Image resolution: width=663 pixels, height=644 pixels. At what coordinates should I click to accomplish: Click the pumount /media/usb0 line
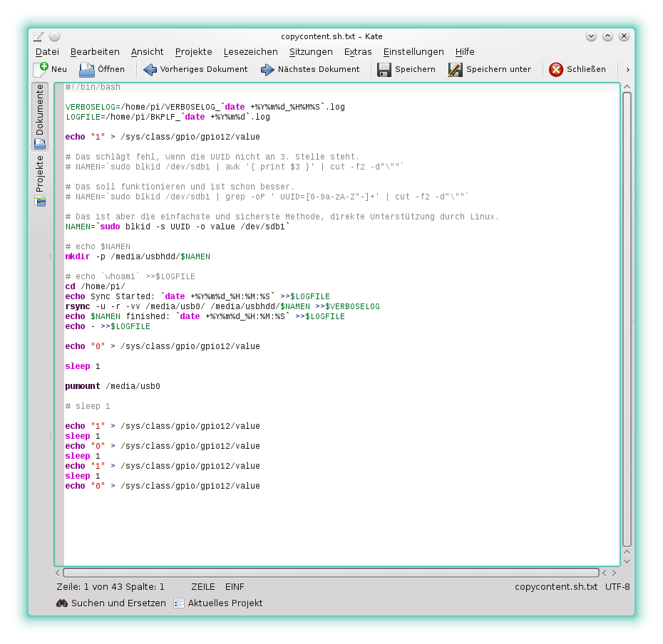113,386
